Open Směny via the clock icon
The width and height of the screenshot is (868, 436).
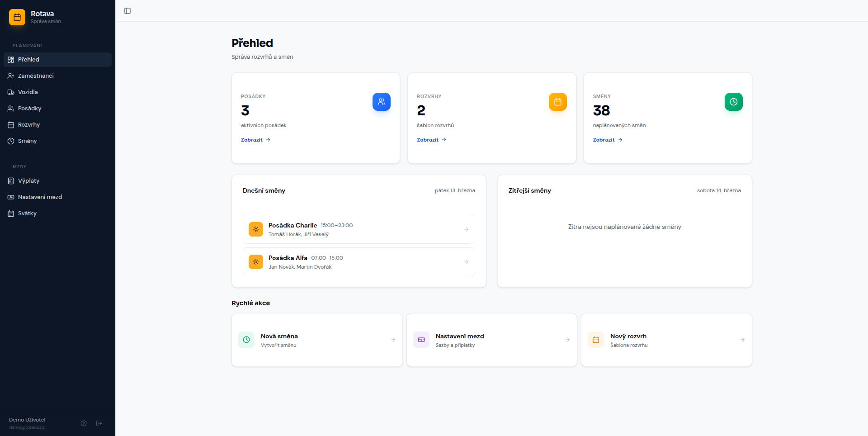(x=11, y=141)
